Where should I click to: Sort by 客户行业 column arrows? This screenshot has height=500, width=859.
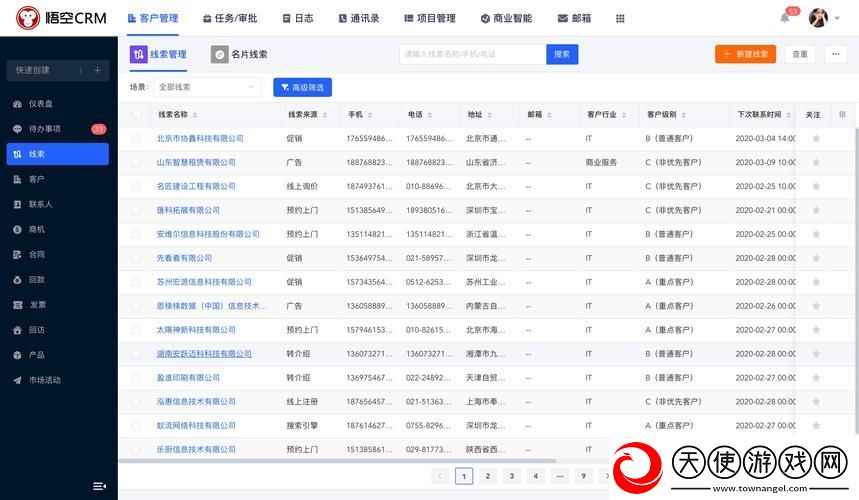point(624,114)
